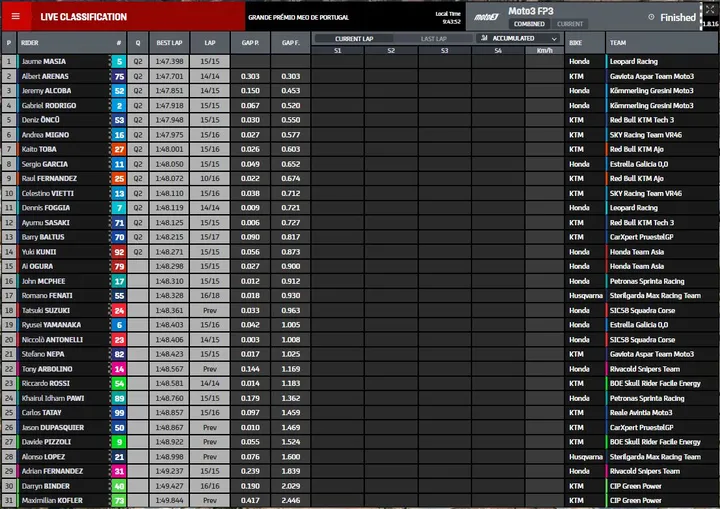
Task: Click team Reale Avintia Moto3
Action: (641, 413)
